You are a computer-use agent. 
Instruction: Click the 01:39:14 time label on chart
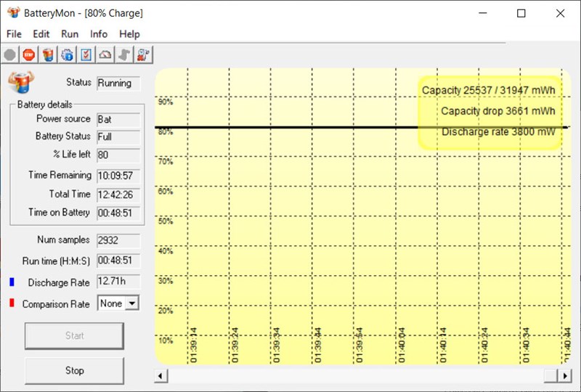pos(193,345)
